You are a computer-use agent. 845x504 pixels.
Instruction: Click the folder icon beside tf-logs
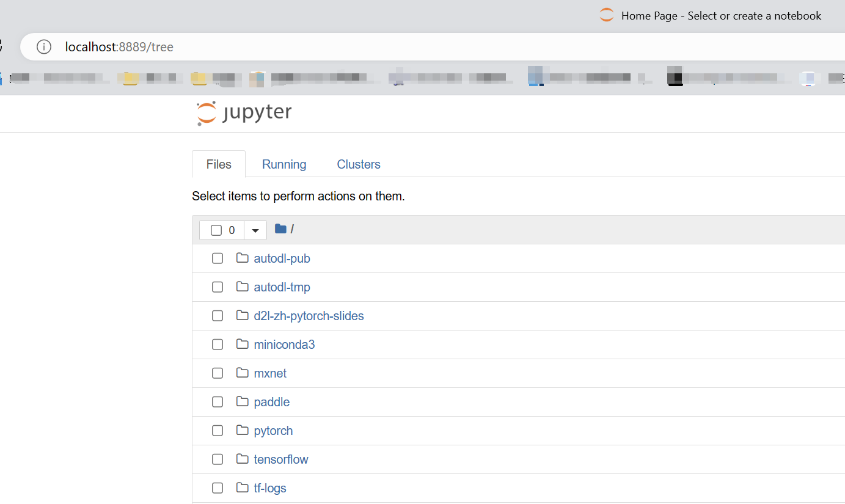(x=243, y=488)
